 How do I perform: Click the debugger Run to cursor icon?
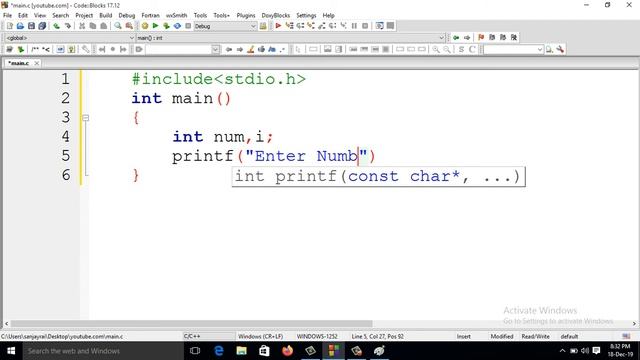click(x=289, y=26)
